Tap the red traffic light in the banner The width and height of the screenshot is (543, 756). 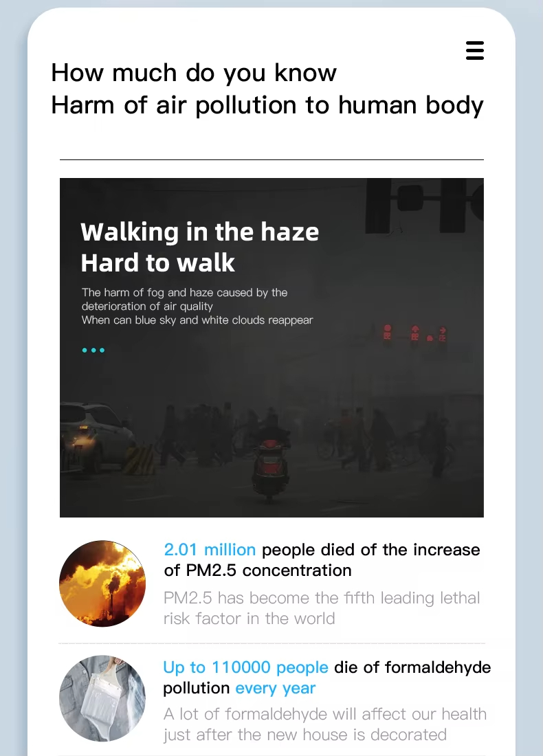[x=387, y=332]
